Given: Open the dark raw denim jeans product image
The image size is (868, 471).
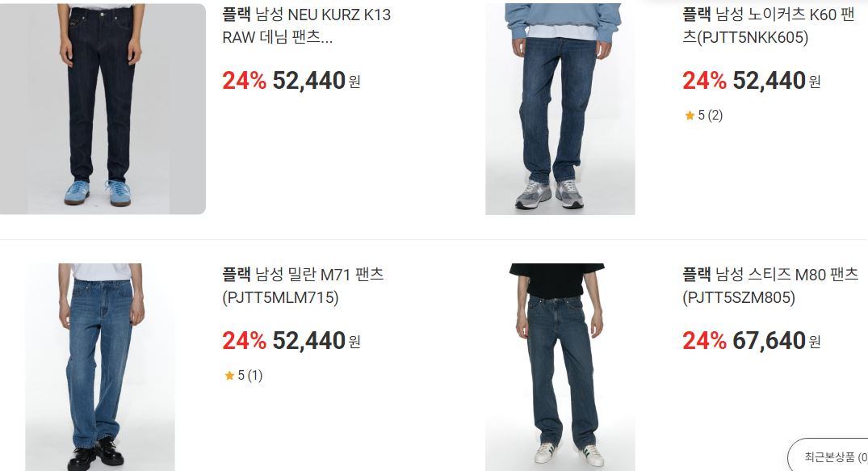Looking at the screenshot, I should 103,108.
